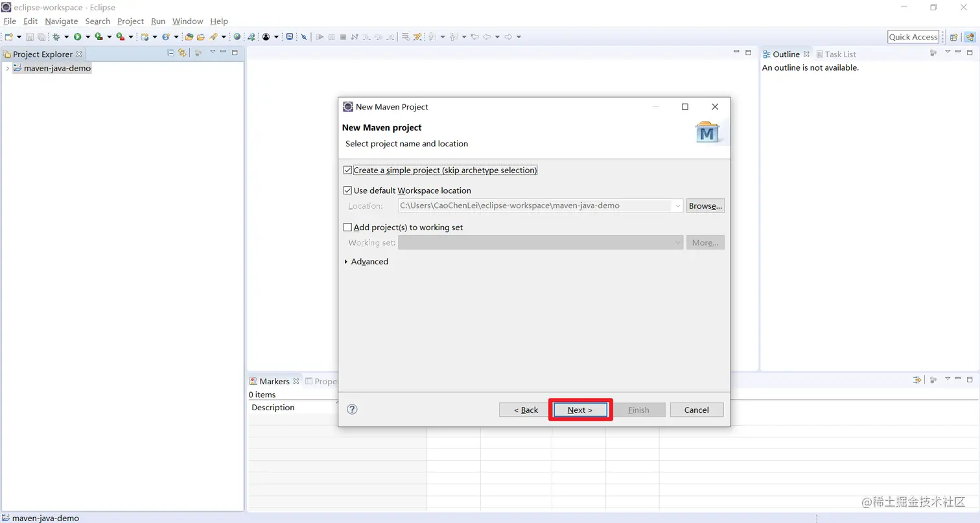Click the Suspend debug toolbar icon
Image resolution: width=980 pixels, height=523 pixels.
click(x=331, y=37)
